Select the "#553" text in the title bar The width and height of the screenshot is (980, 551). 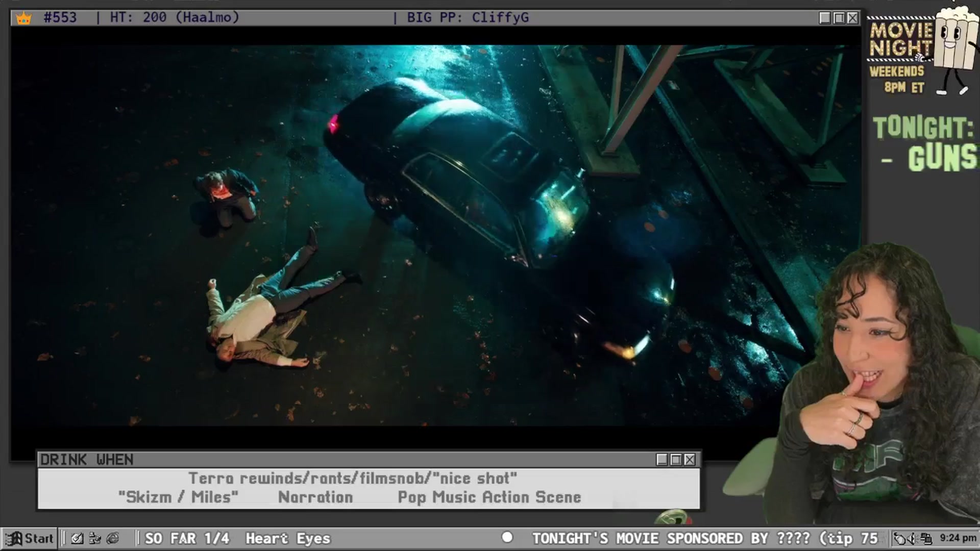[x=60, y=17]
